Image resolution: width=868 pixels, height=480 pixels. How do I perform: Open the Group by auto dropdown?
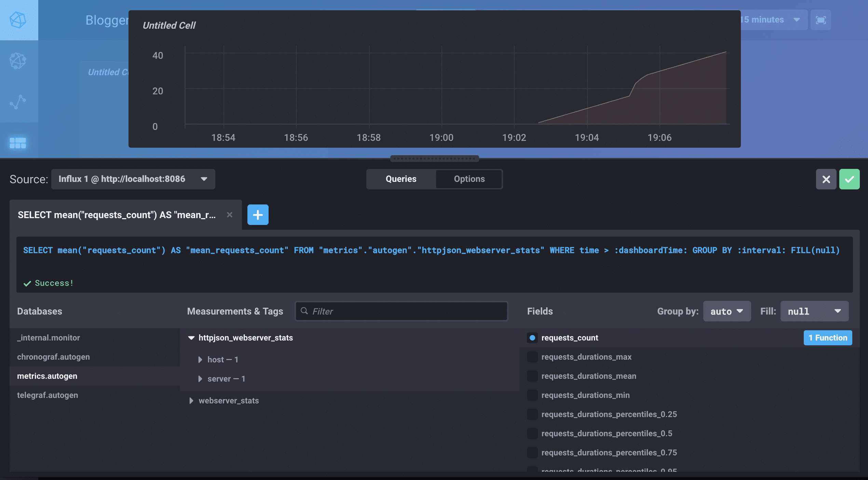(727, 311)
